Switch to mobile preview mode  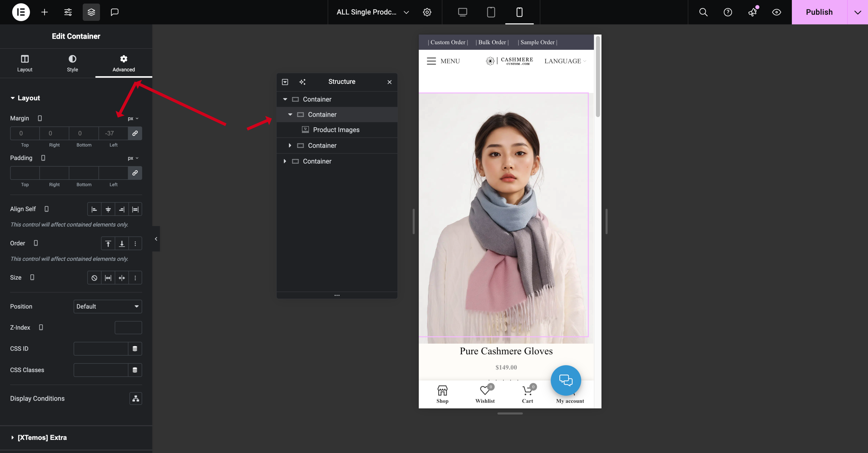(x=519, y=12)
